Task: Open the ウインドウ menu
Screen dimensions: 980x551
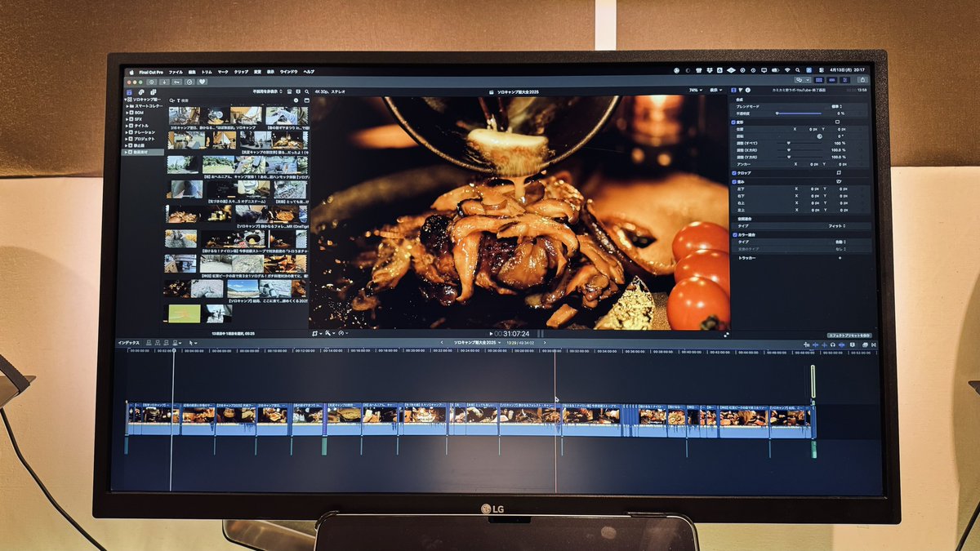Action: click(289, 72)
